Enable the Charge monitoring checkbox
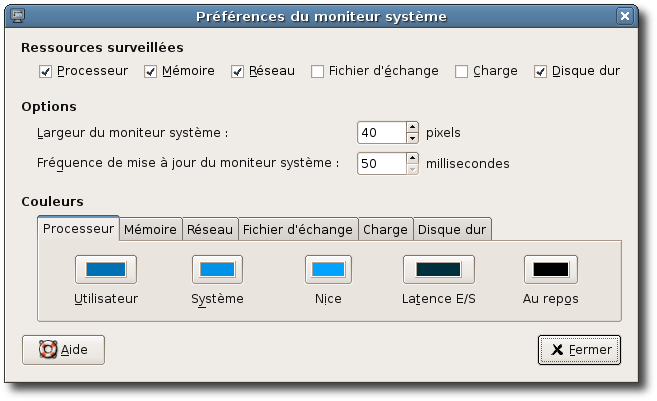This screenshot has height=401, width=657. (x=462, y=71)
